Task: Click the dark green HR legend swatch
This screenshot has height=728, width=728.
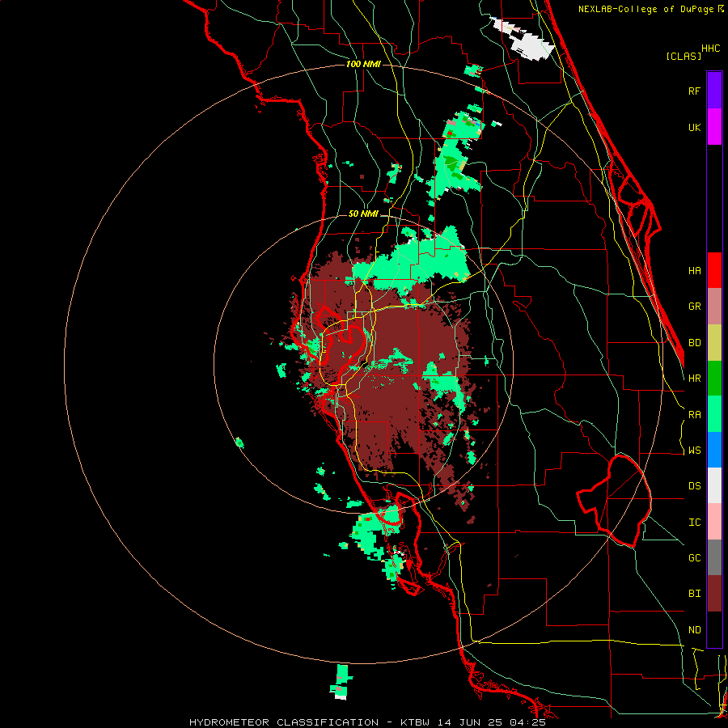Action: pos(714,378)
